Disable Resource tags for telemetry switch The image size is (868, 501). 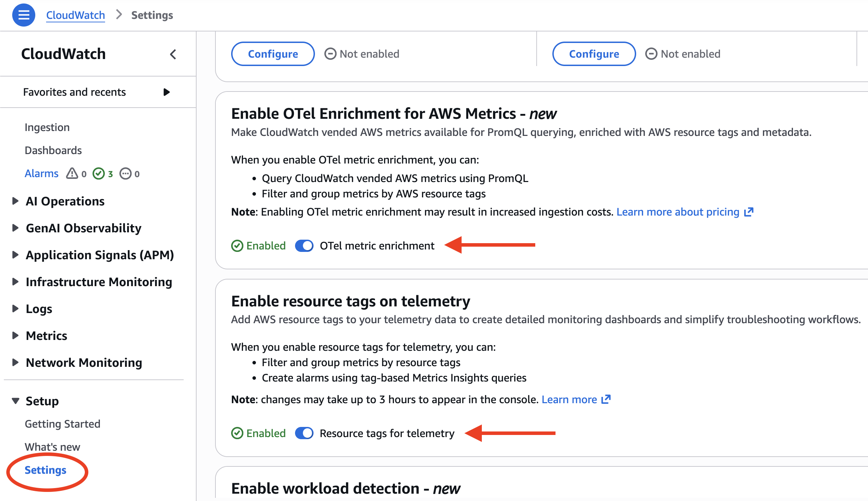click(x=304, y=433)
